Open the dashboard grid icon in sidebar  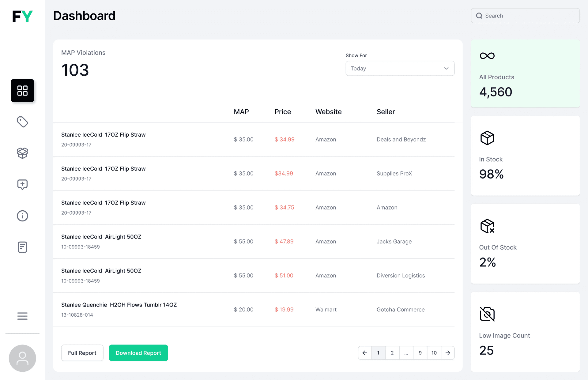click(22, 91)
